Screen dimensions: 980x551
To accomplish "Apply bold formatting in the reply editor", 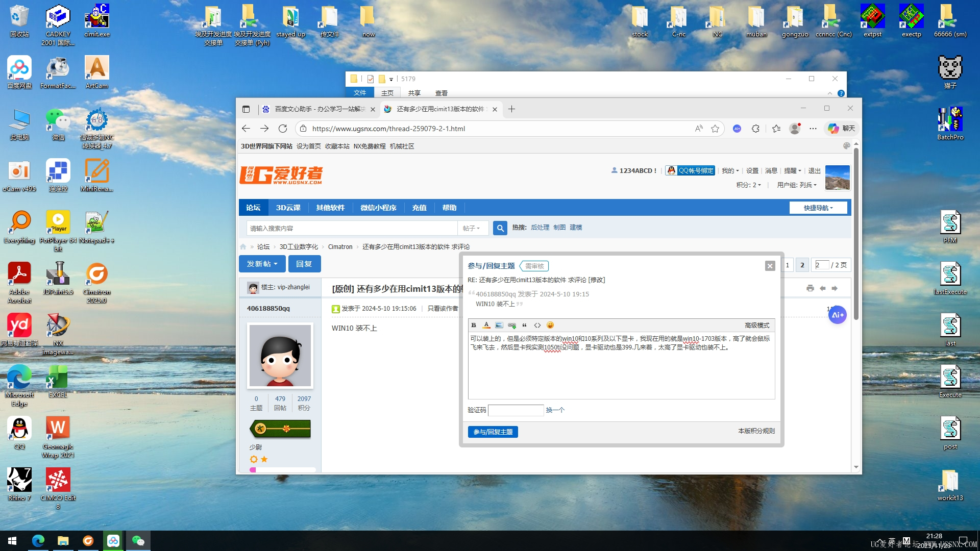I will click(474, 325).
